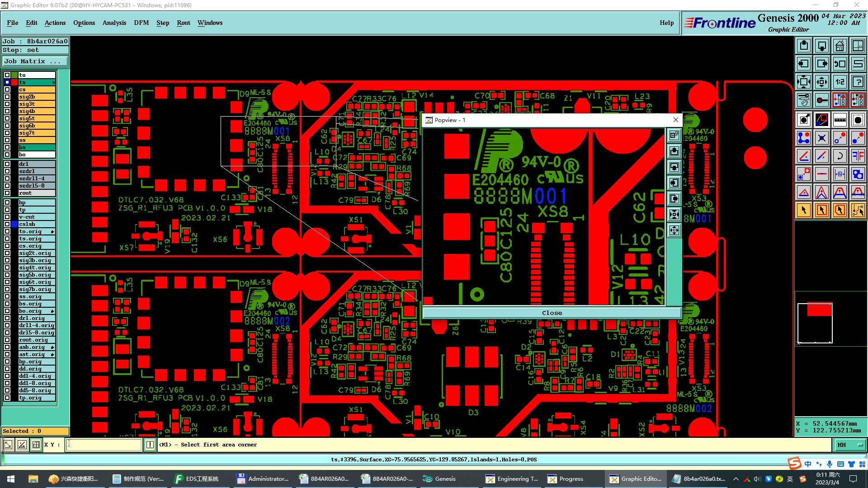Open the help question mark icon
Viewport: 868px width, 488px height.
pos(858,82)
